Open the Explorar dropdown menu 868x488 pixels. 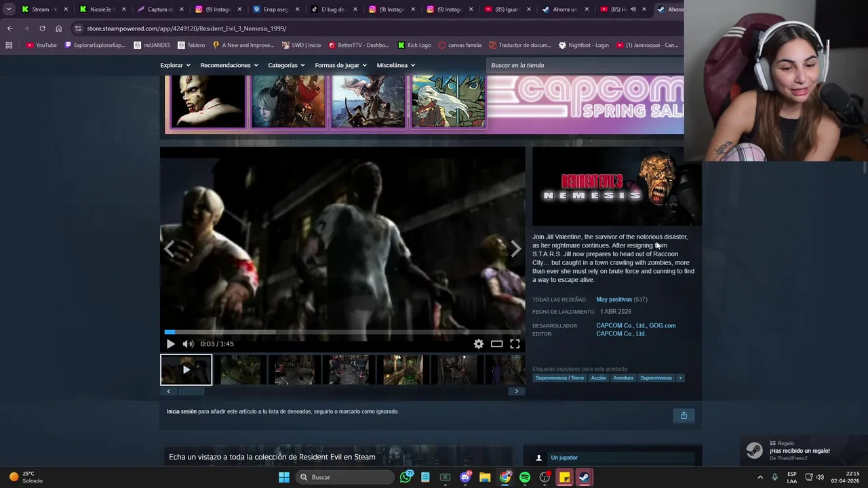point(175,65)
